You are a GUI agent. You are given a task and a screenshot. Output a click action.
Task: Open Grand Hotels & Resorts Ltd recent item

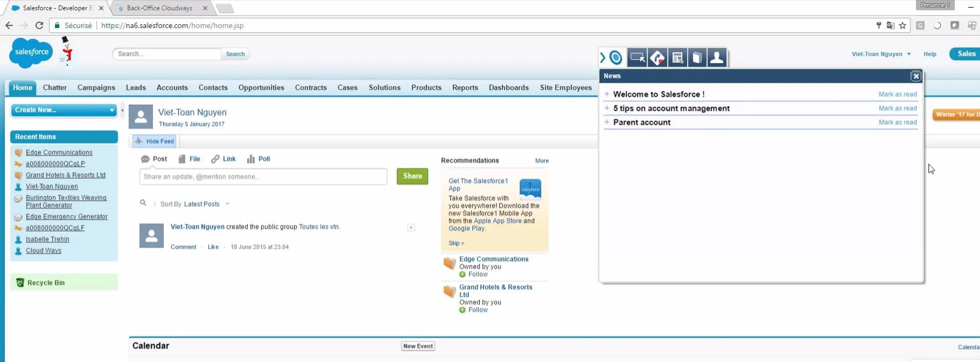tap(66, 175)
